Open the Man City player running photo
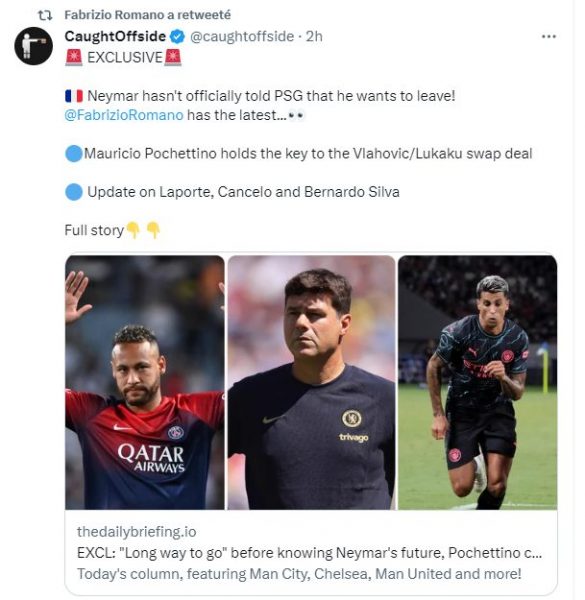 (x=478, y=382)
